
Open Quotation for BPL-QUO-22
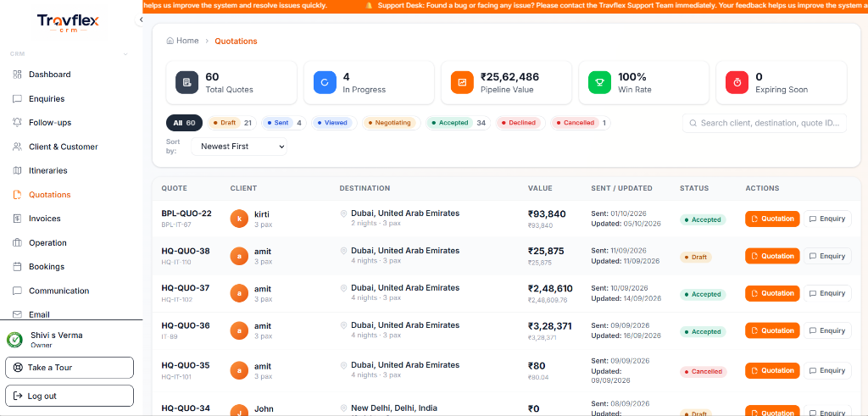[772, 219]
